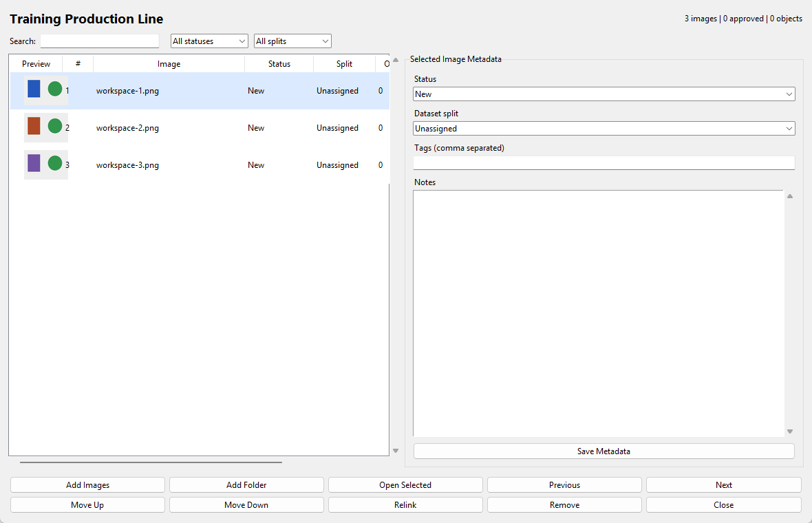Select the workspace-1.png file name

pos(127,91)
